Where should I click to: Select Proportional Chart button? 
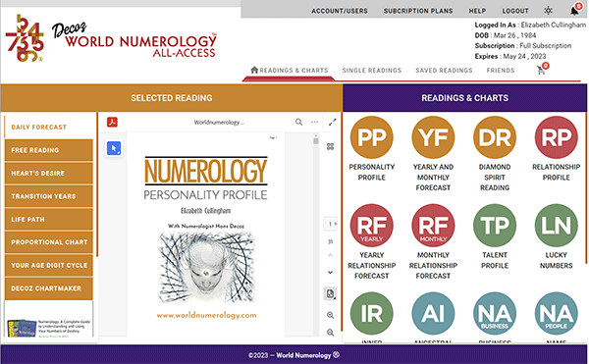pos(48,242)
